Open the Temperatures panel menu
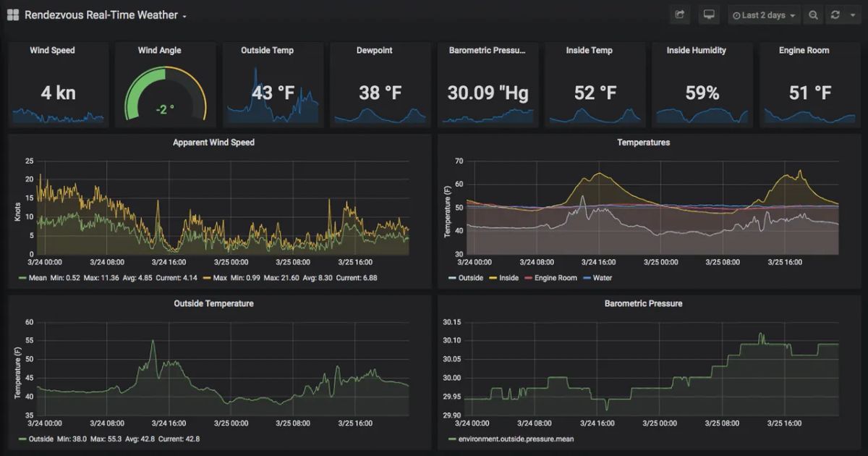Viewport: 868px width, 456px height. click(643, 143)
